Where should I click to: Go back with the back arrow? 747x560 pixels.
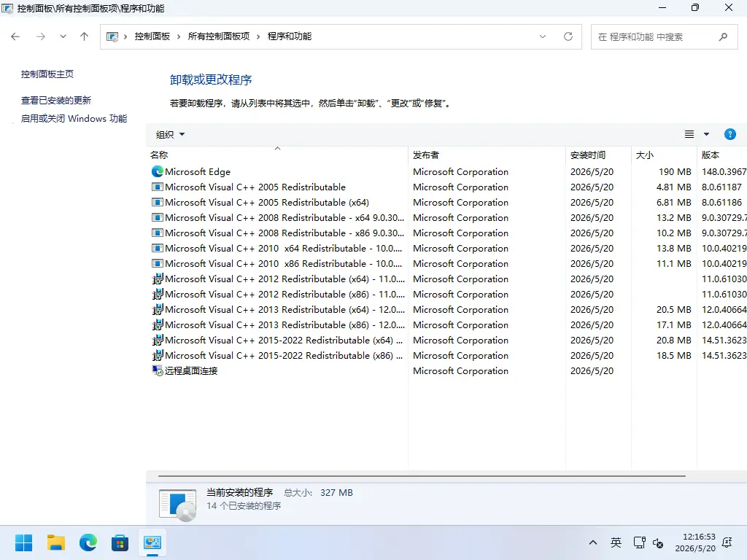coord(15,36)
